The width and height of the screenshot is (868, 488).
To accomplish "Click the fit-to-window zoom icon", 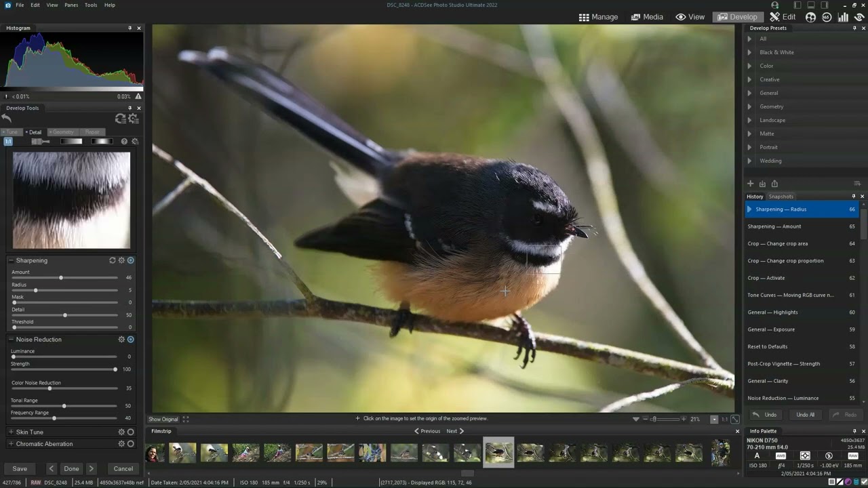I will point(734,419).
